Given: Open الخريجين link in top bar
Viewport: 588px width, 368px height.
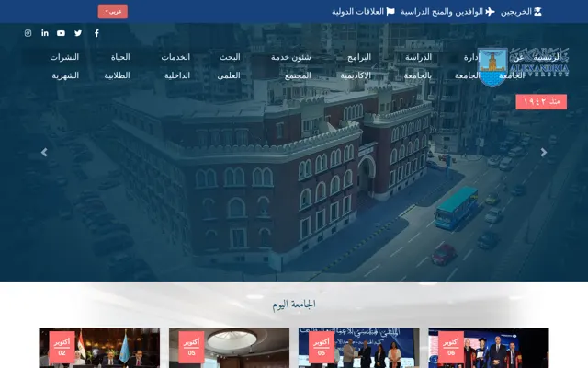Looking at the screenshot, I should tap(516, 12).
